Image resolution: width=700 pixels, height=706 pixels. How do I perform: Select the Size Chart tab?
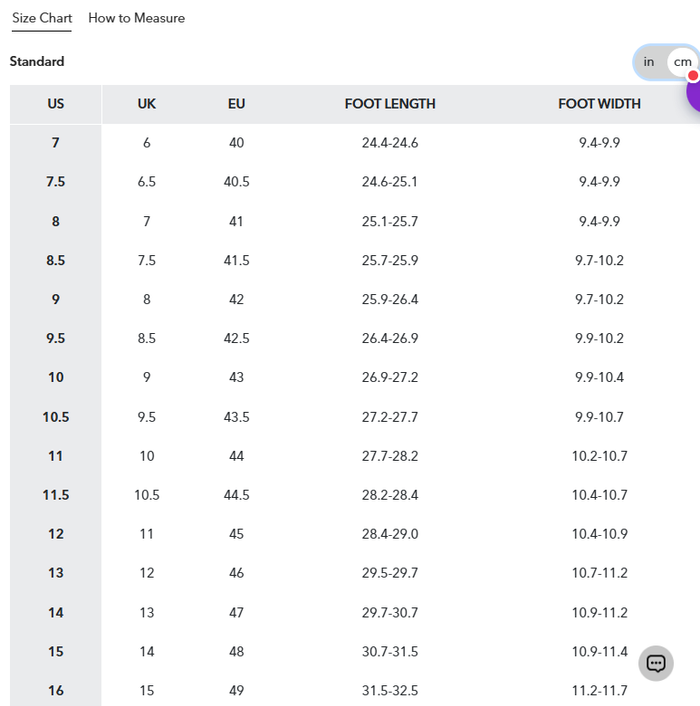coord(42,18)
